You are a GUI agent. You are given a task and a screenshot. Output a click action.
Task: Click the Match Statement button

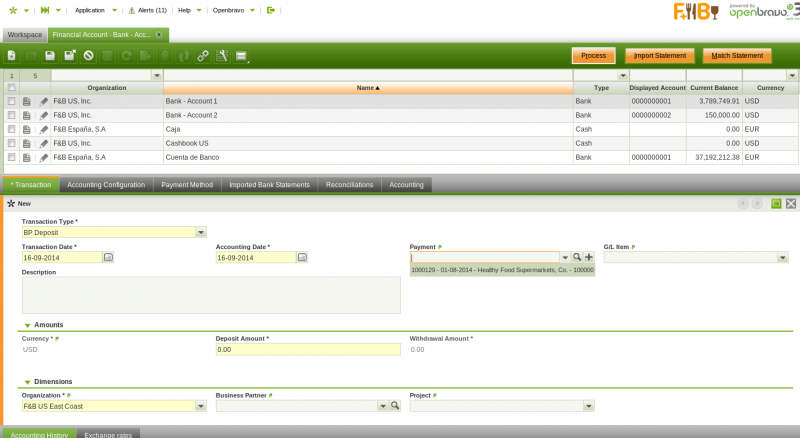[x=737, y=56]
